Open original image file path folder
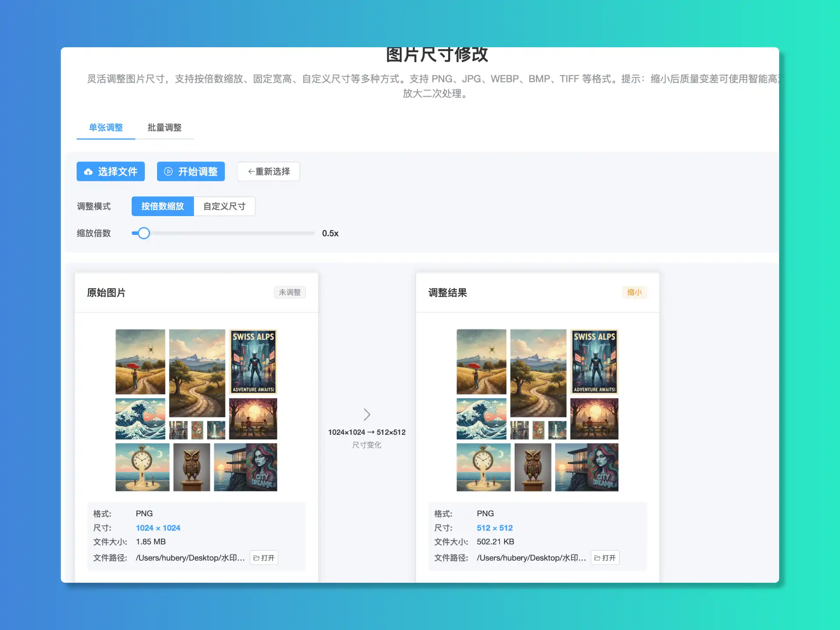Image resolution: width=840 pixels, height=630 pixels. (264, 558)
